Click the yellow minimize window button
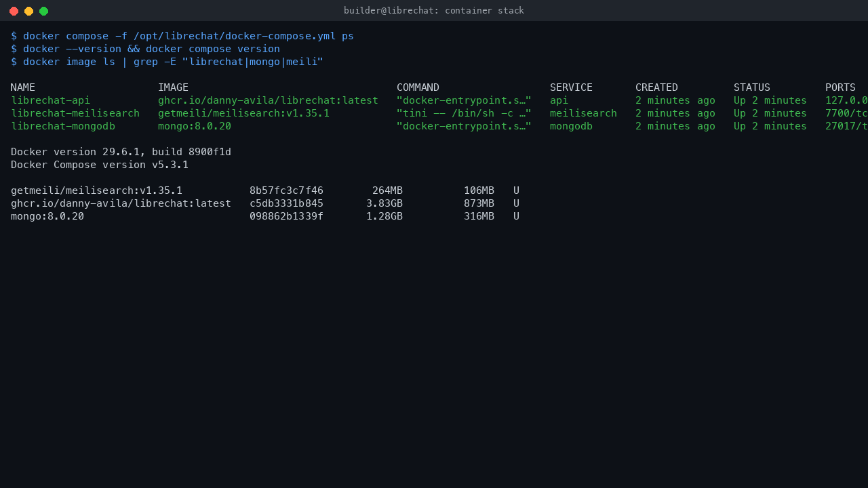Screen dimensions: 868x488 tap(28, 11)
